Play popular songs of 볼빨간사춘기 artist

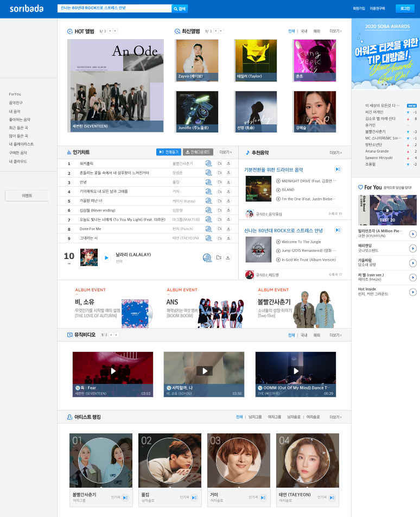[x=125, y=497]
